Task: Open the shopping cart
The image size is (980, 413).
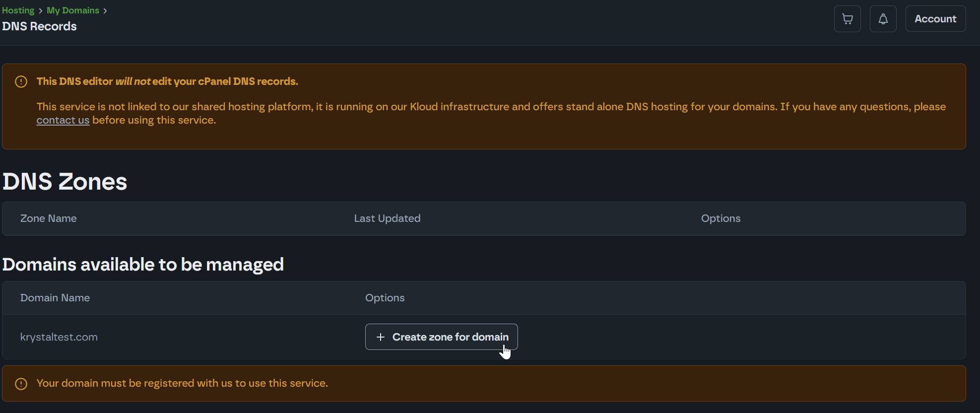Action: click(x=847, y=19)
